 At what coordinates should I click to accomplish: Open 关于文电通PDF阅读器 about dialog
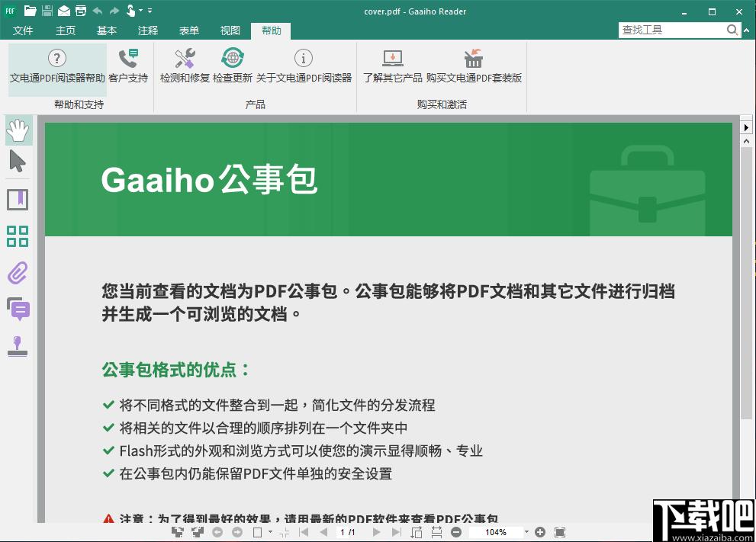coord(304,66)
